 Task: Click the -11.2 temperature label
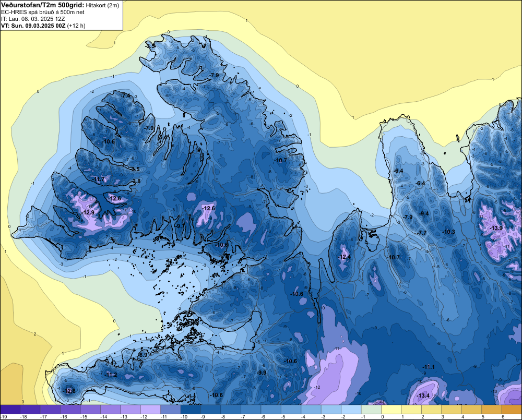(111, 375)
